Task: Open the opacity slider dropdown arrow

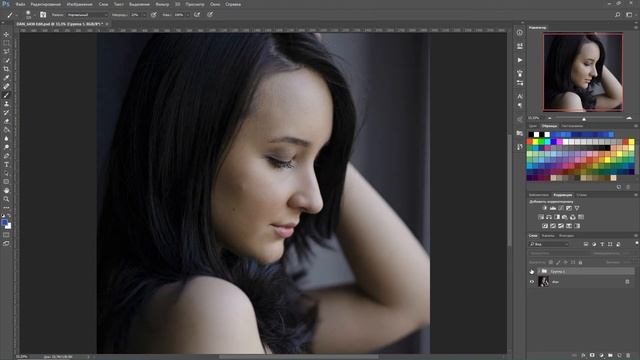Action: [x=144, y=15]
